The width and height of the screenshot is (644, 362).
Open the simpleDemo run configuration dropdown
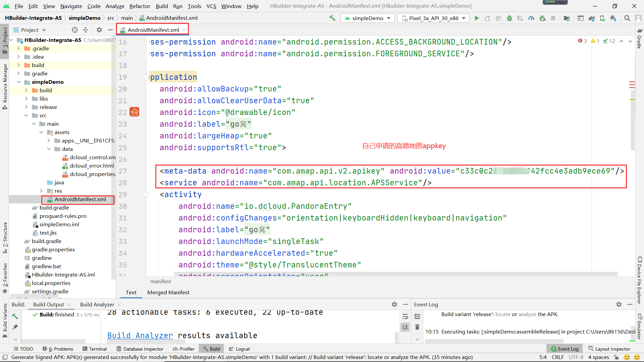coord(368,18)
